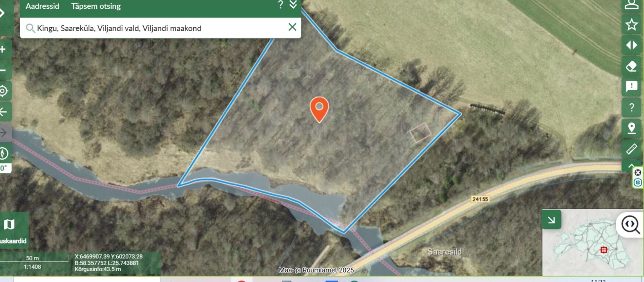Expand search options with double chevron
644x282 pixels.
point(293,5)
